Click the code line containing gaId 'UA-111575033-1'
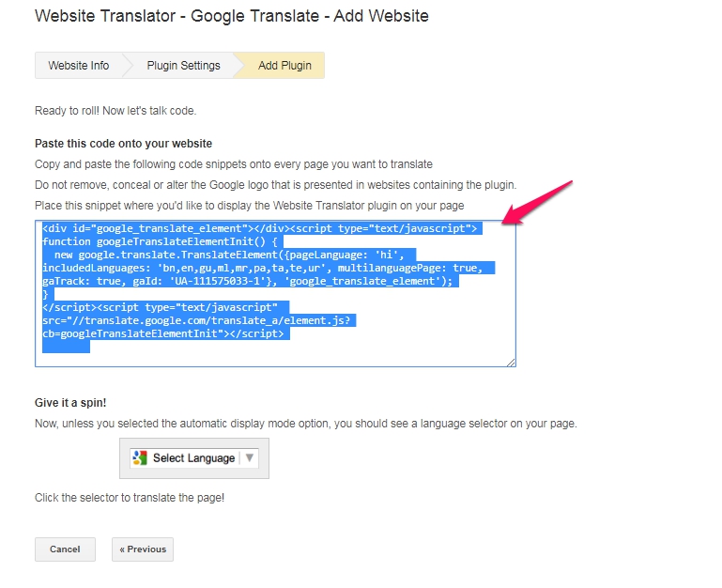This screenshot has width=722, height=588. click(x=248, y=282)
